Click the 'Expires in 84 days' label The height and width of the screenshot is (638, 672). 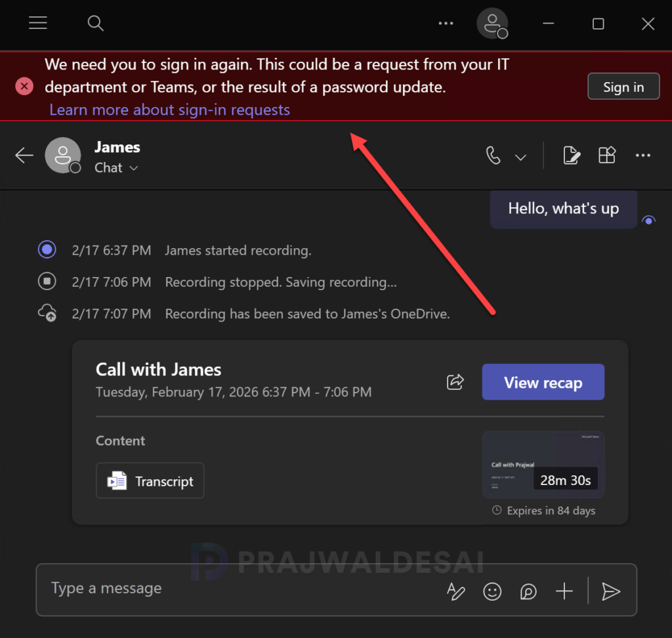point(543,511)
